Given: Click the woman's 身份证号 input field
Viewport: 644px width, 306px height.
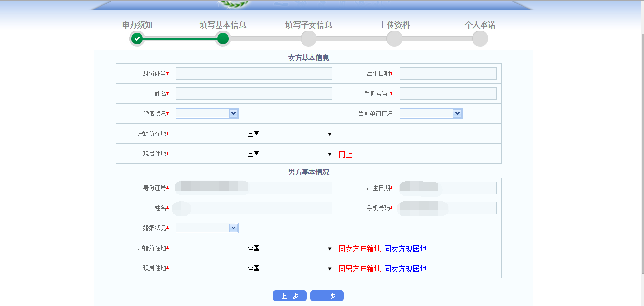Looking at the screenshot, I should point(254,73).
